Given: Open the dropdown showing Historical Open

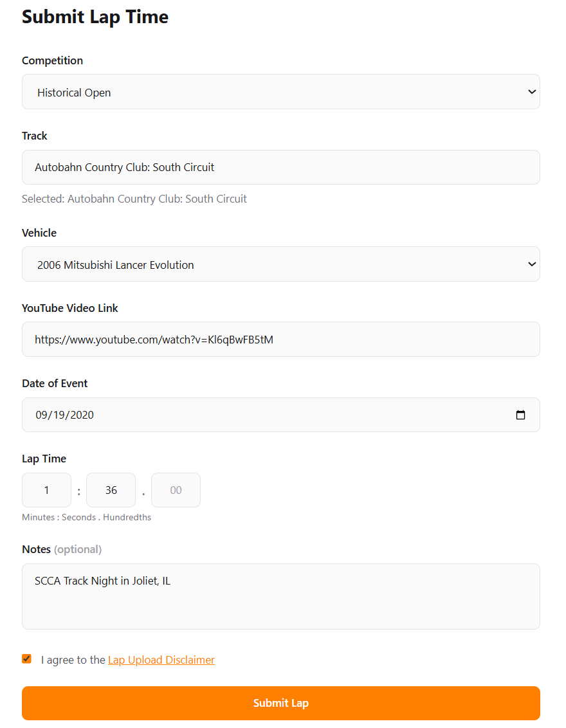Looking at the screenshot, I should (280, 92).
